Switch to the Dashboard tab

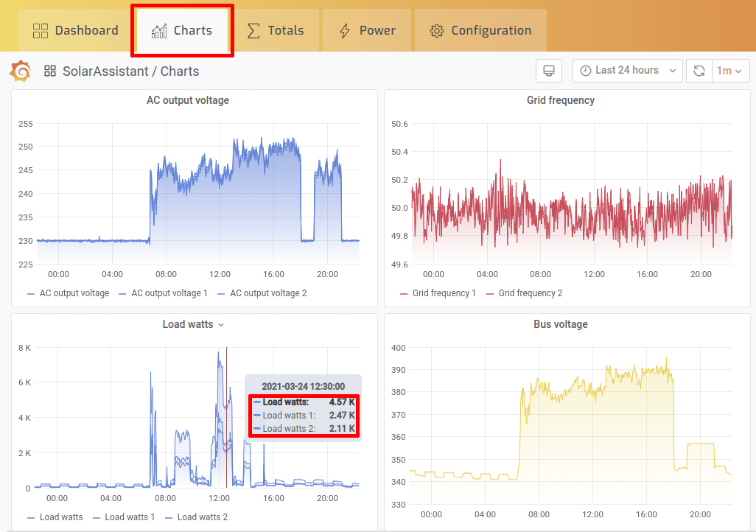click(74, 29)
